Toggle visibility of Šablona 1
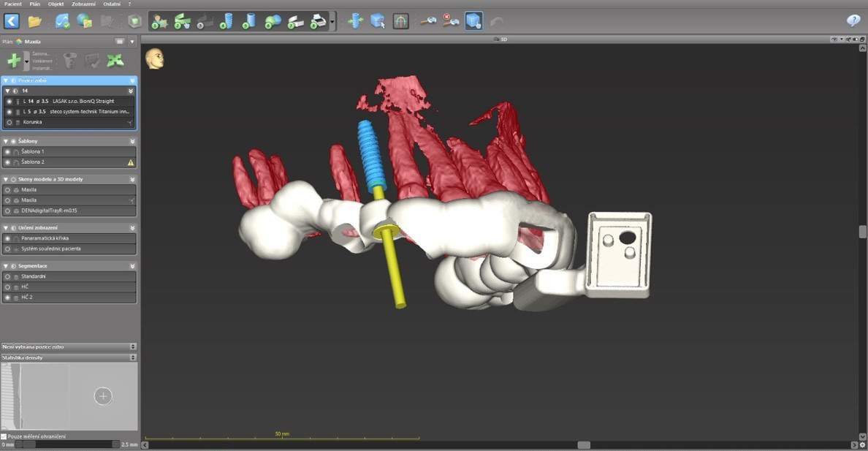This screenshot has width=868, height=451. click(x=8, y=151)
